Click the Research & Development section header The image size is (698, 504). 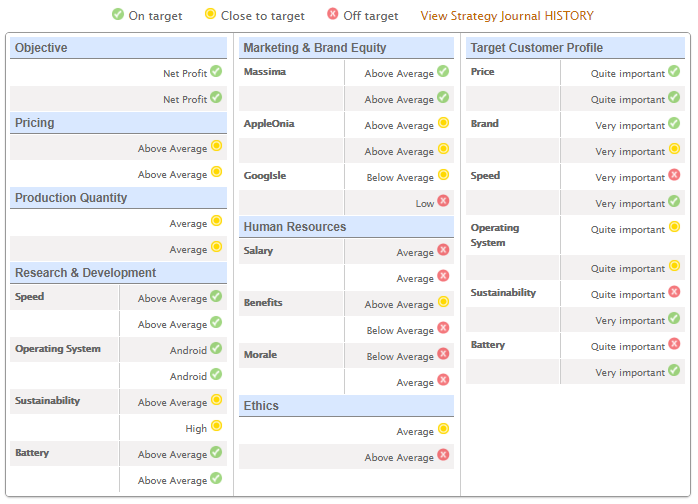pyautogui.click(x=86, y=273)
